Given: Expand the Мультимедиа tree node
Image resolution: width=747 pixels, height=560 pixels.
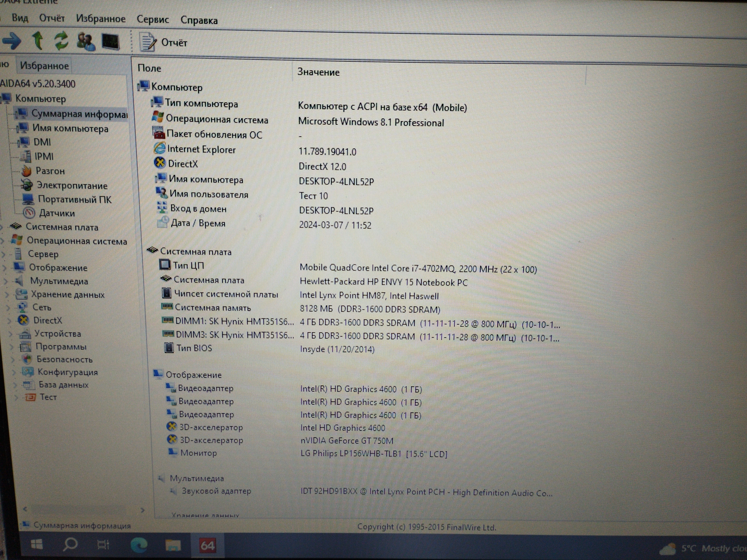Looking at the screenshot, I should click(x=6, y=281).
